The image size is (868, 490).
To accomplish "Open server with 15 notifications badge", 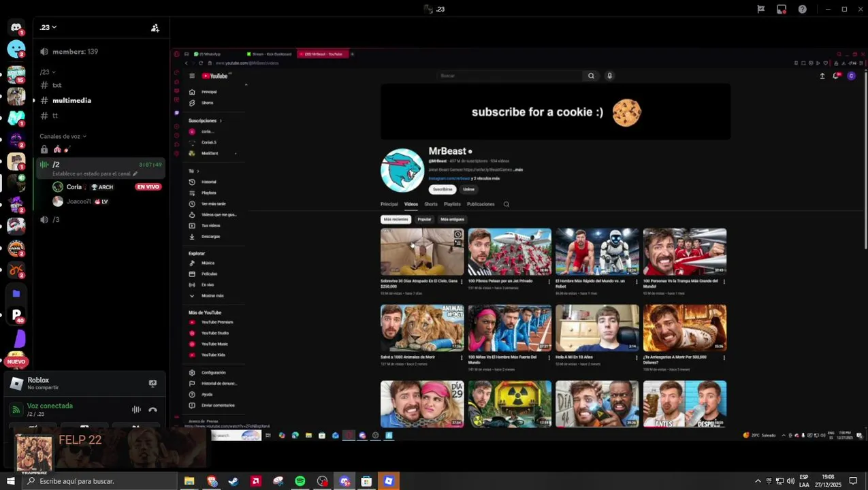I will tap(16, 73).
